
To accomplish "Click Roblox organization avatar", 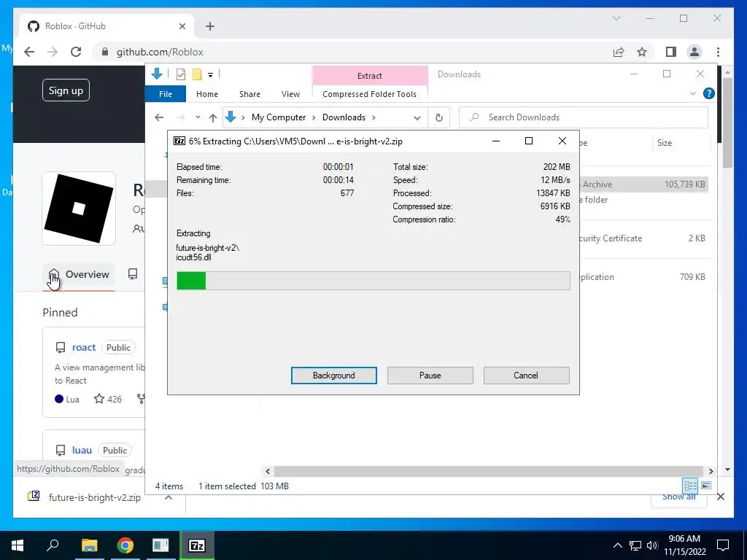I will pyautogui.click(x=79, y=209).
